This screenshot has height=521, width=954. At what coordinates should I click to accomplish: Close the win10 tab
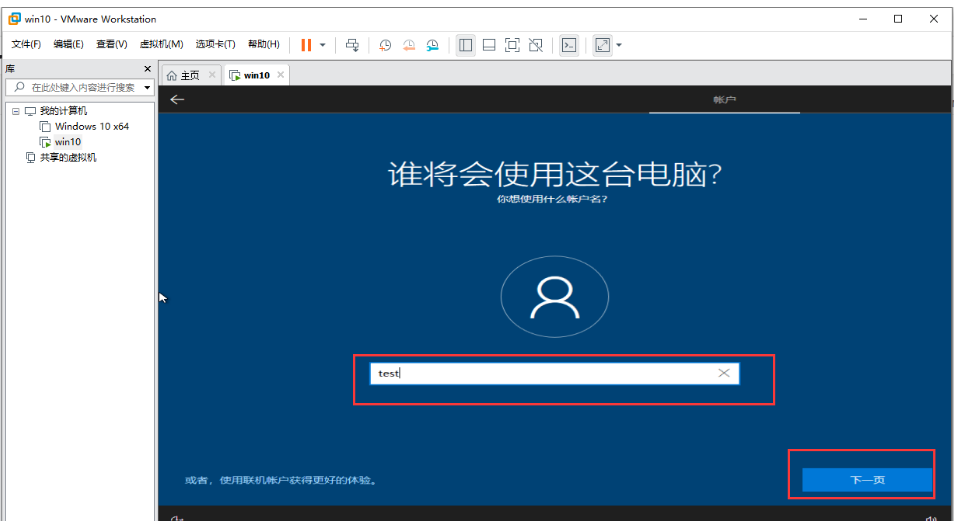pos(280,74)
